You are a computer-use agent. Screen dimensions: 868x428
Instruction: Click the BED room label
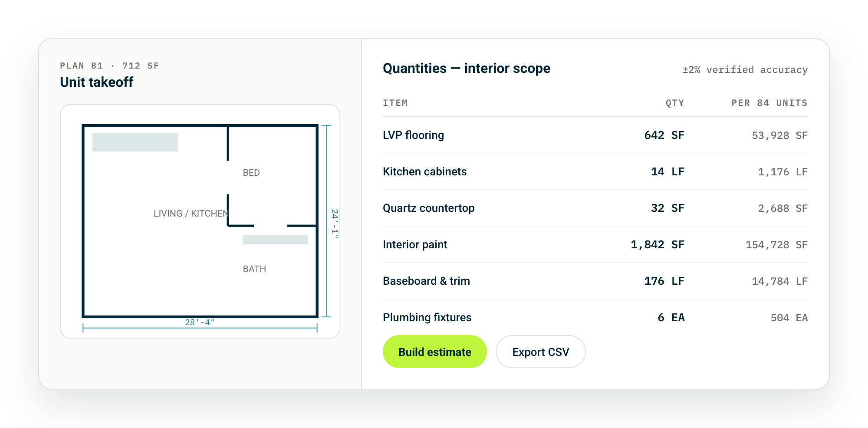tap(251, 172)
